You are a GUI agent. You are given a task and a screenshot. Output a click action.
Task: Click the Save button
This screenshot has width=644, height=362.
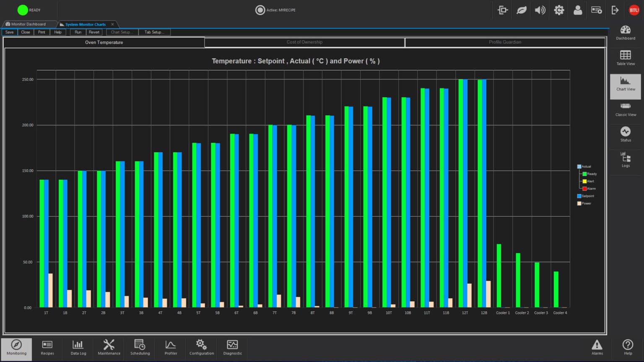coord(9,32)
